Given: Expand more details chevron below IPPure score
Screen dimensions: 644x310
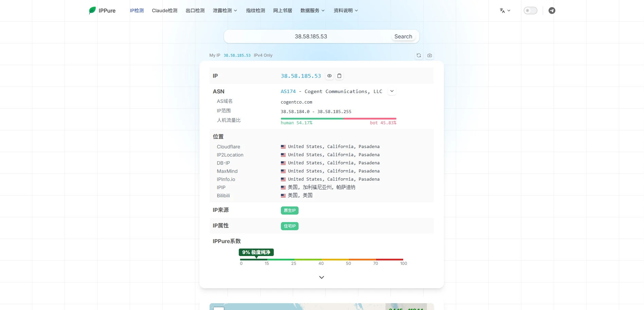Looking at the screenshot, I should tap(322, 277).
